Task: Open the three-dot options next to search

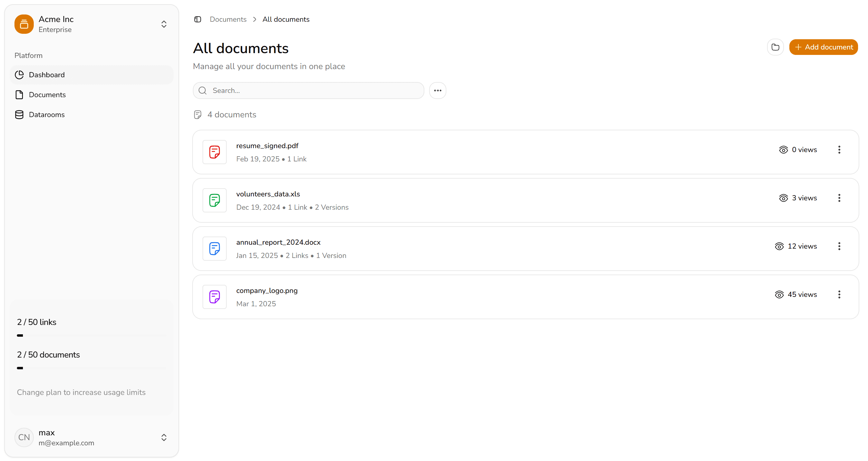Action: tap(438, 91)
